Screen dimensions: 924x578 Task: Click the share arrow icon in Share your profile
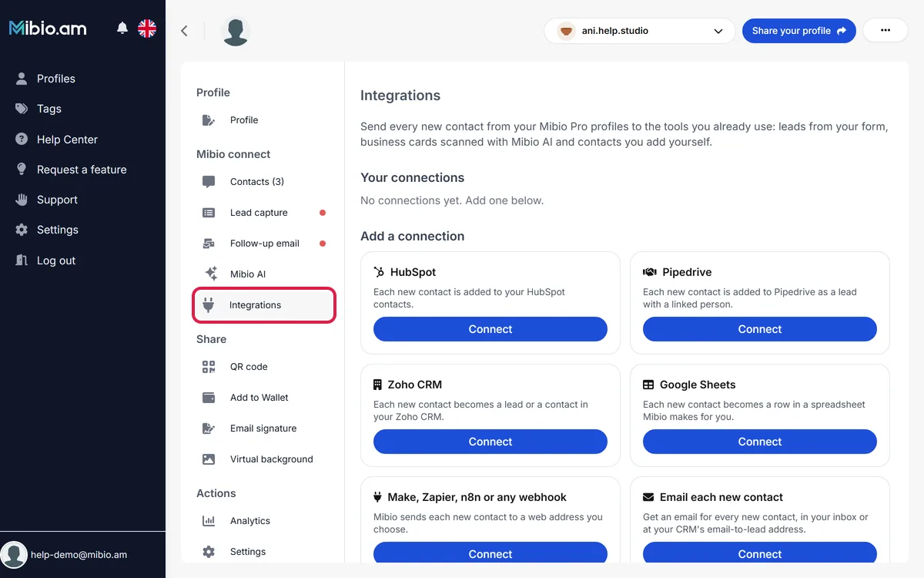(842, 31)
